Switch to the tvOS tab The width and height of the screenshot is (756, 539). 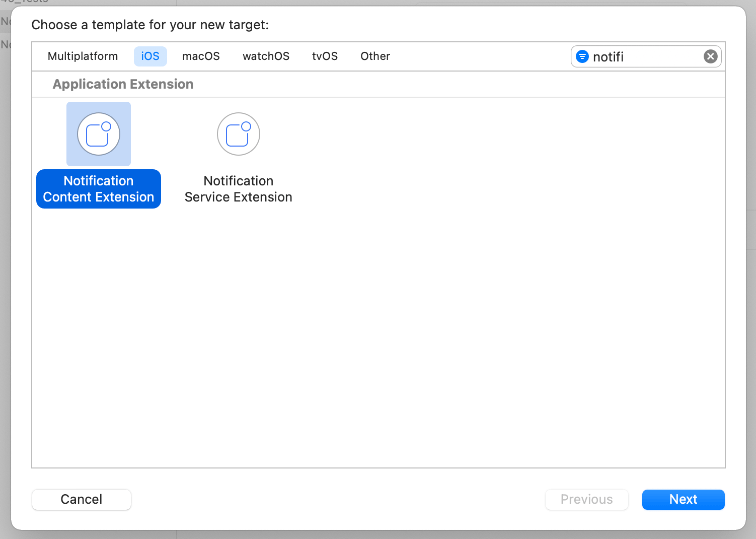[x=325, y=56]
